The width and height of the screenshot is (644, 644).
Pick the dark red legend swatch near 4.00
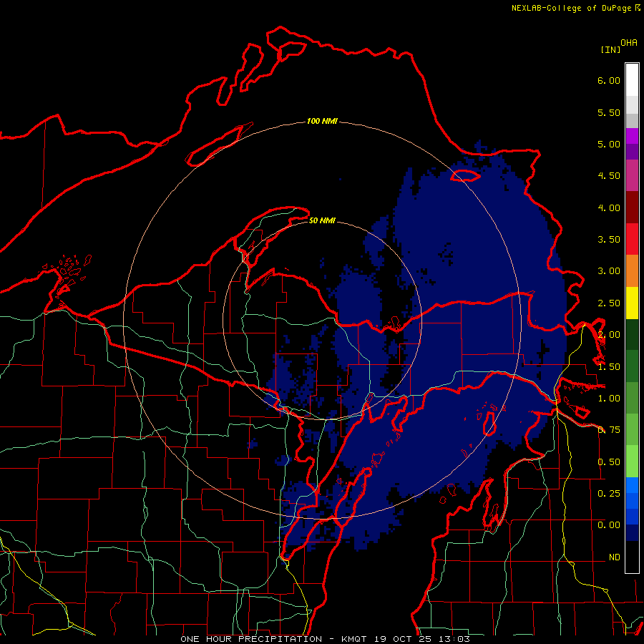pyautogui.click(x=632, y=208)
